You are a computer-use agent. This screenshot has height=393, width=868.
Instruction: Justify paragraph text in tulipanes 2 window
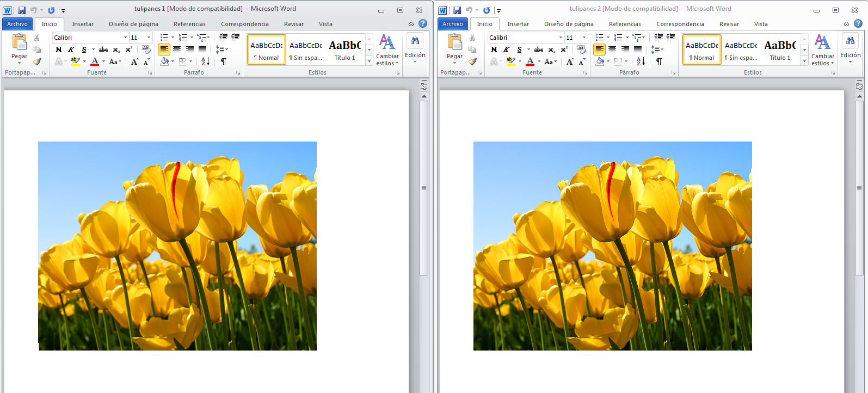pyautogui.click(x=638, y=50)
